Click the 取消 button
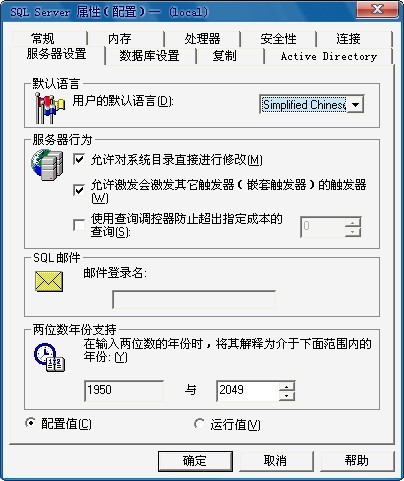The image size is (404, 481). pos(276,461)
